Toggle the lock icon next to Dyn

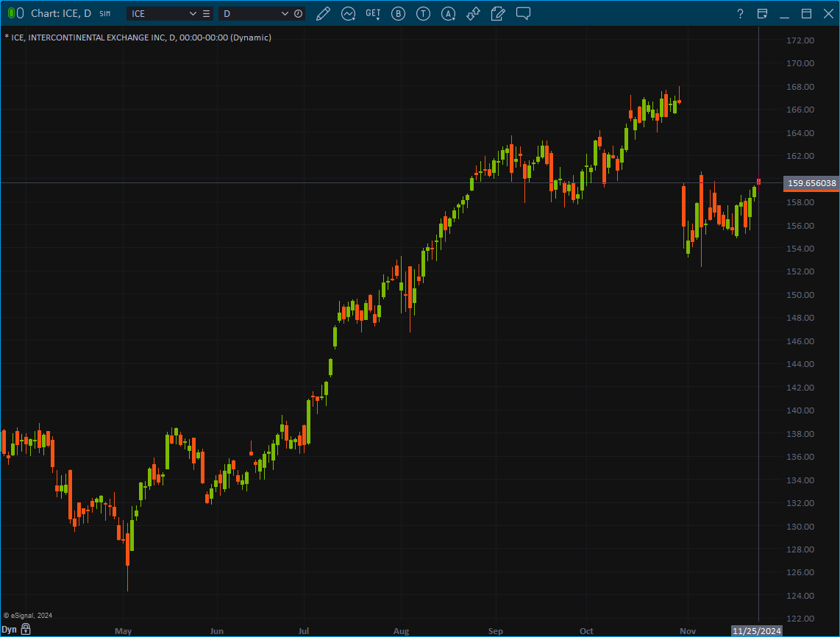[x=26, y=629]
